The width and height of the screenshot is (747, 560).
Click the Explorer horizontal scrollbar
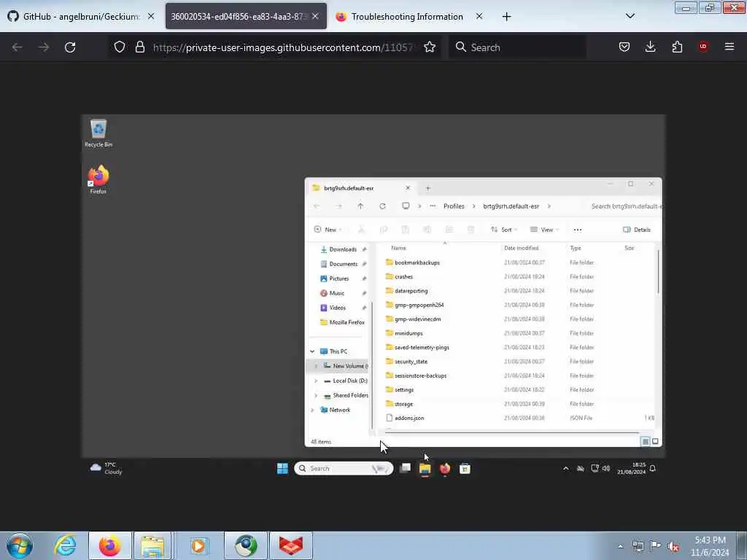tap(511, 433)
